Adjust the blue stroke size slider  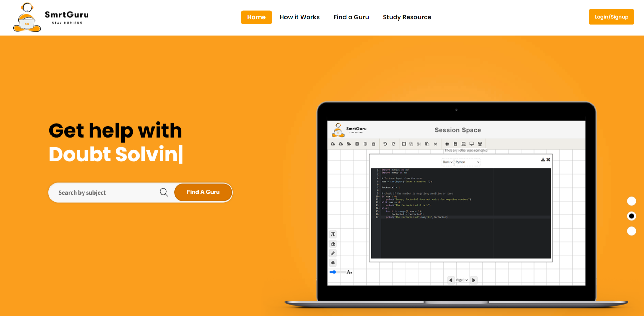click(337, 272)
